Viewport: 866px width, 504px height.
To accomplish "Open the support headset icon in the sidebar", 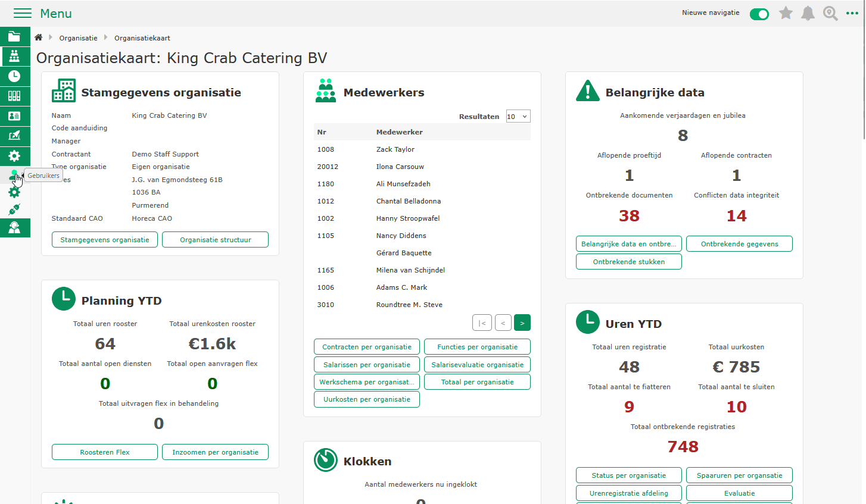I will tap(15, 227).
